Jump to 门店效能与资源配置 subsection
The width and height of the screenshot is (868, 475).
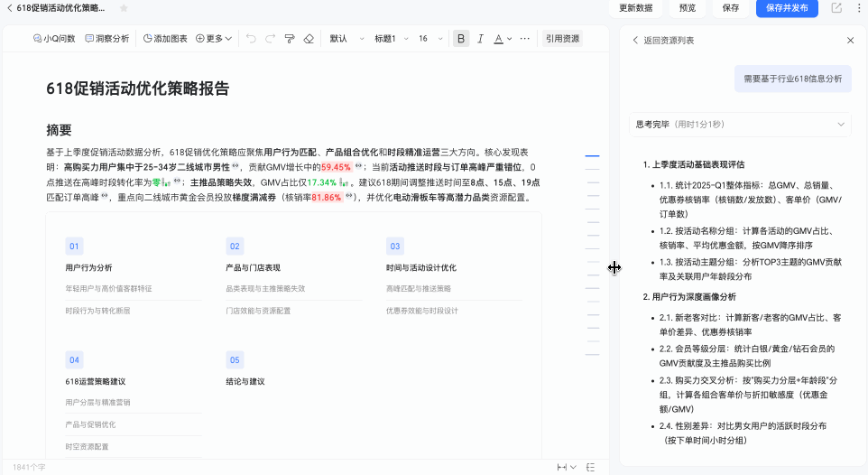click(259, 311)
